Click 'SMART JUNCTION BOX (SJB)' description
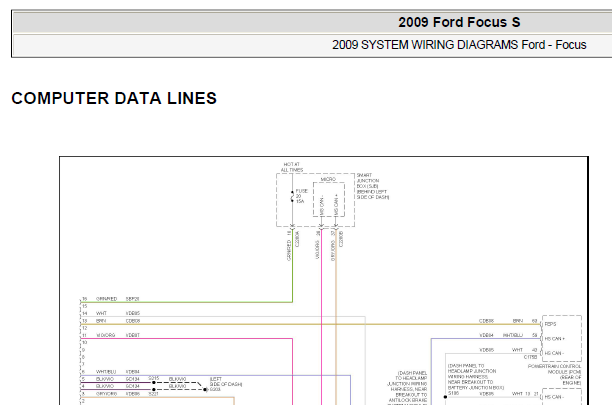This screenshot has width=612, height=405. (x=373, y=186)
